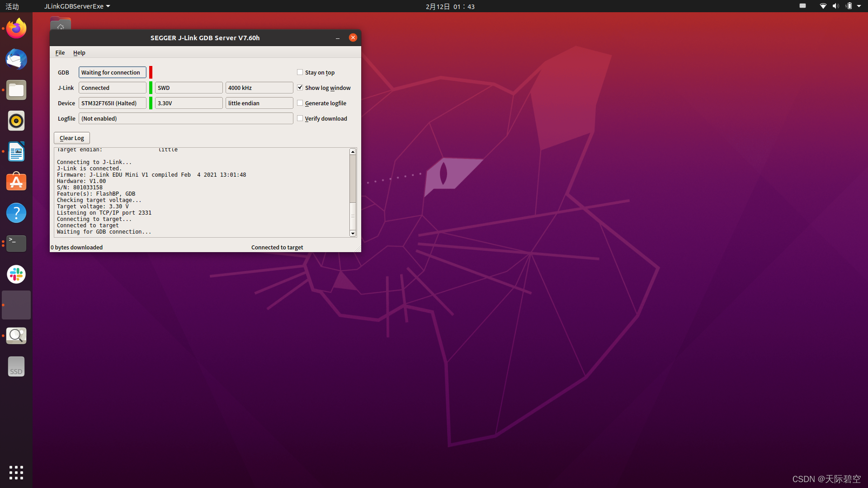868x488 pixels.
Task: Open Ubuntu Software store icon
Action: pyautogui.click(x=16, y=182)
